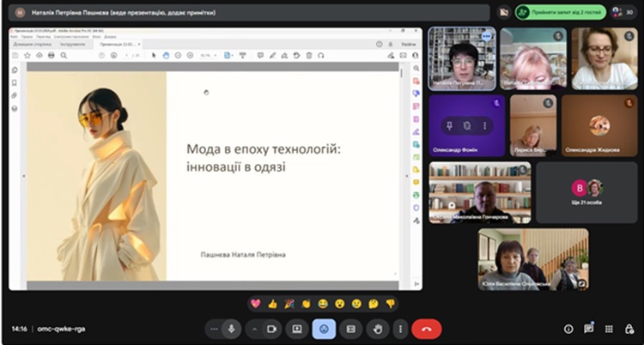Expand audio settings arrow beside the camera
This screenshot has width=644, height=345.
click(253, 329)
